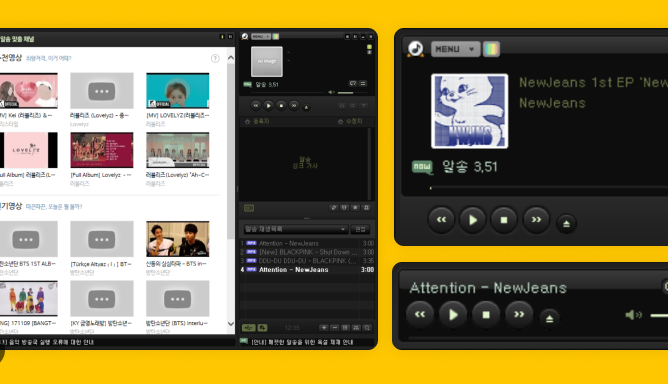Click the last icon right of star under lyrics
This screenshot has width=668, height=384.
click(366, 208)
